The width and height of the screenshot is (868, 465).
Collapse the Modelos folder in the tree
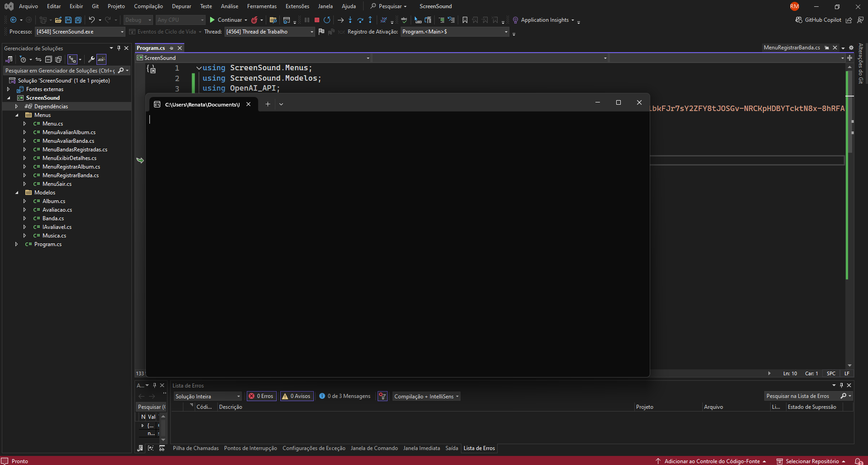click(x=17, y=193)
